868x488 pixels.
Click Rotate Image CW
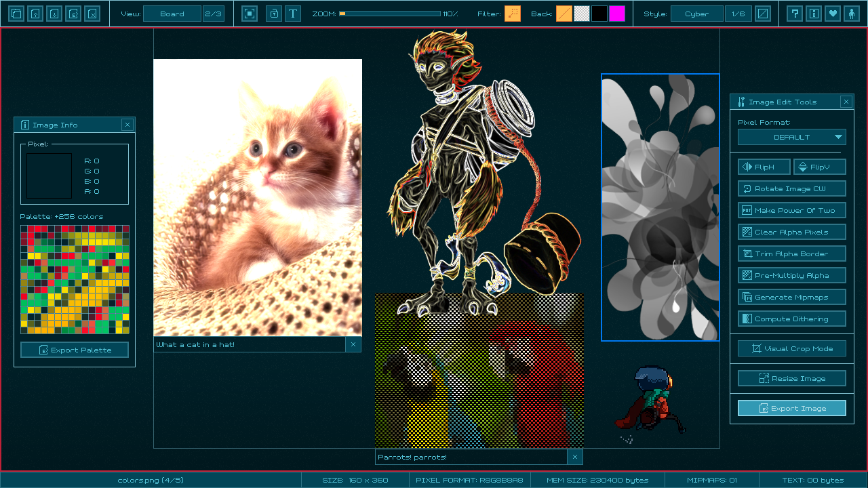point(792,188)
